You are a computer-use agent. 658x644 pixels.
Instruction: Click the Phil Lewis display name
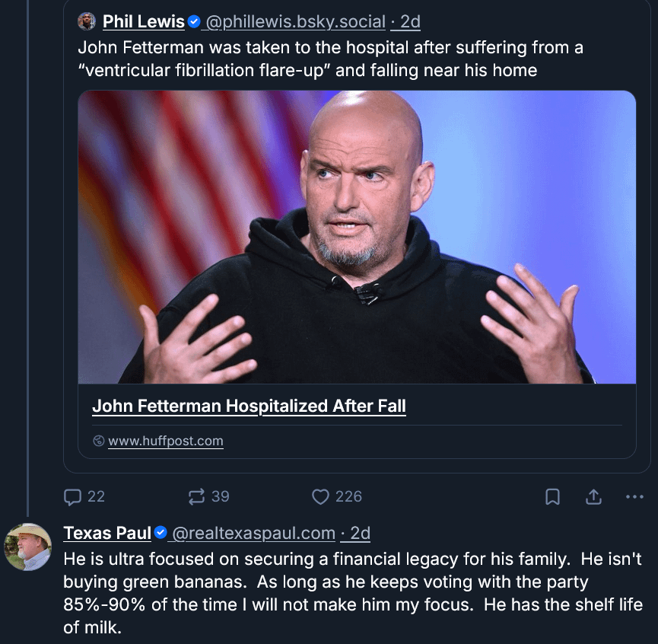pyautogui.click(x=144, y=22)
